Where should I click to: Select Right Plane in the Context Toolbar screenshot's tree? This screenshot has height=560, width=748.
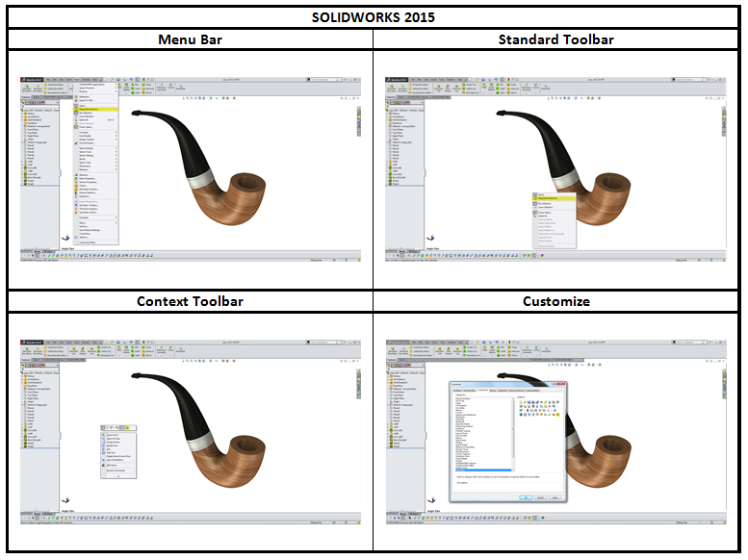tap(33, 398)
